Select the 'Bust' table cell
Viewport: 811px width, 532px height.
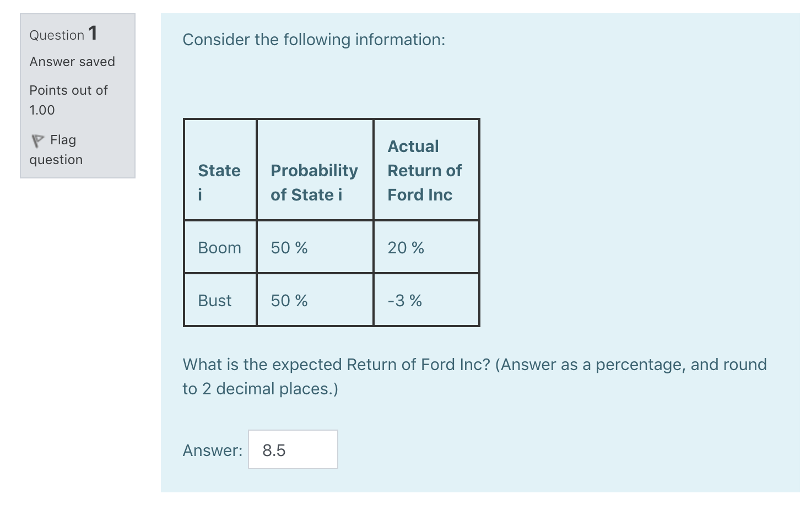pyautogui.click(x=214, y=300)
